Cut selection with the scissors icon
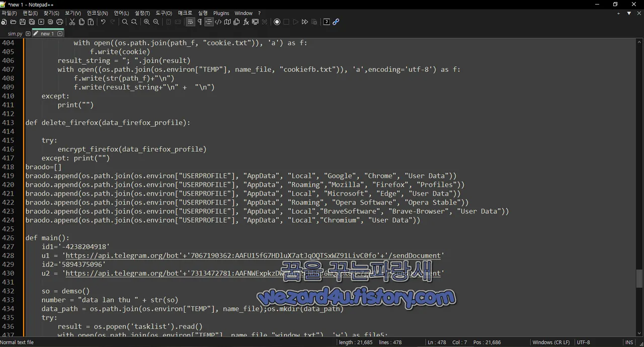Image resolution: width=644 pixels, height=347 pixels. click(x=72, y=22)
